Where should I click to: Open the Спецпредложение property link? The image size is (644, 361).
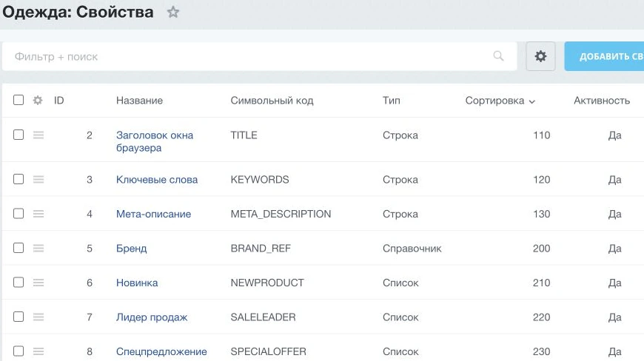pos(161,351)
